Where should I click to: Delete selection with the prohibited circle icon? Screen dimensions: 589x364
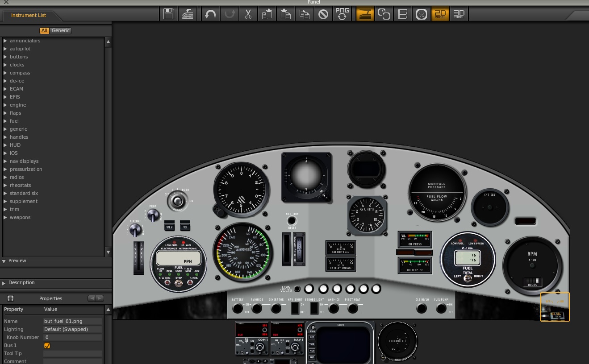point(323,14)
